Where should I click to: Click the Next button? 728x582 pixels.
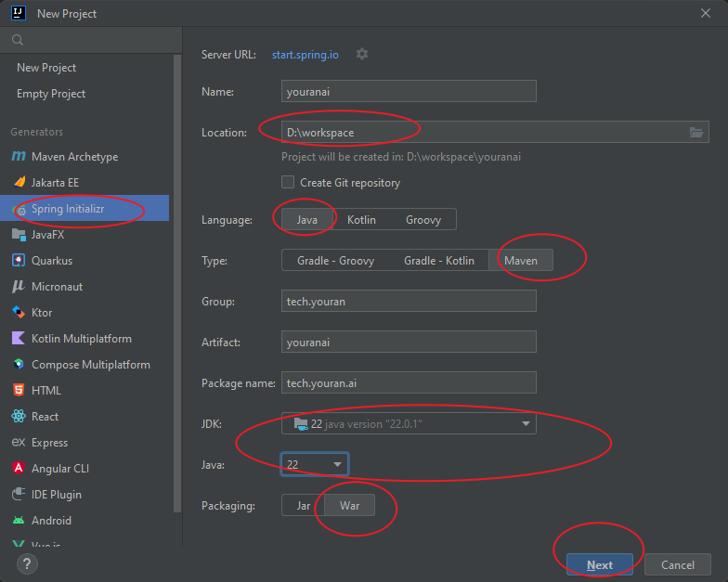(x=600, y=564)
